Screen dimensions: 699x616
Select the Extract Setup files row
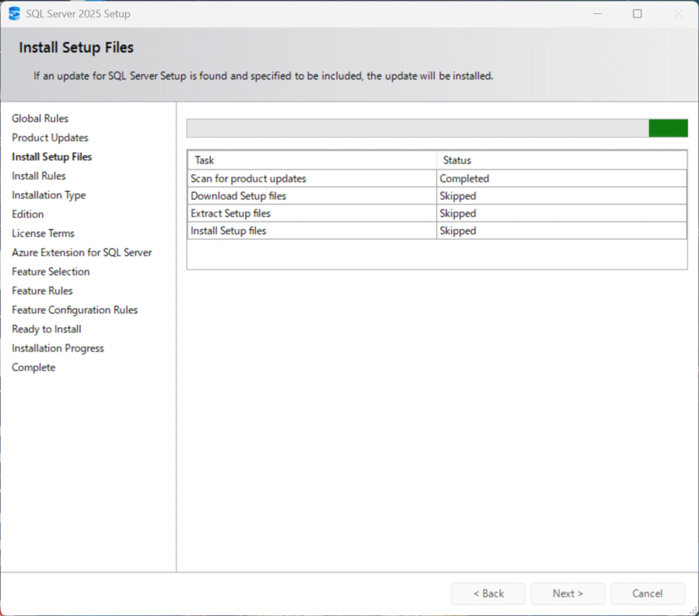pos(437,213)
